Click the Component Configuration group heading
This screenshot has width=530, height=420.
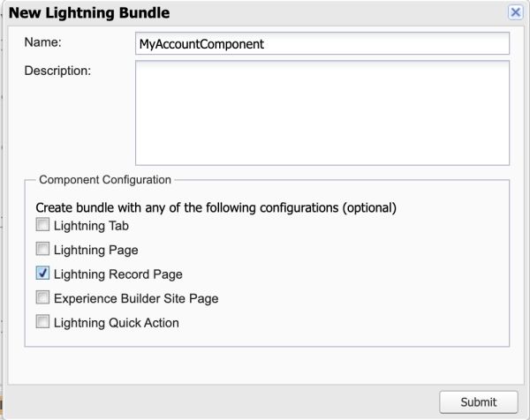click(105, 180)
